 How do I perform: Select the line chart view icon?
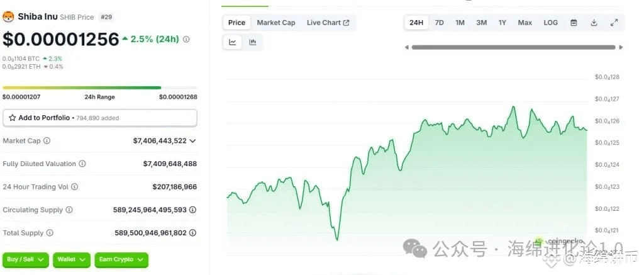point(233,42)
